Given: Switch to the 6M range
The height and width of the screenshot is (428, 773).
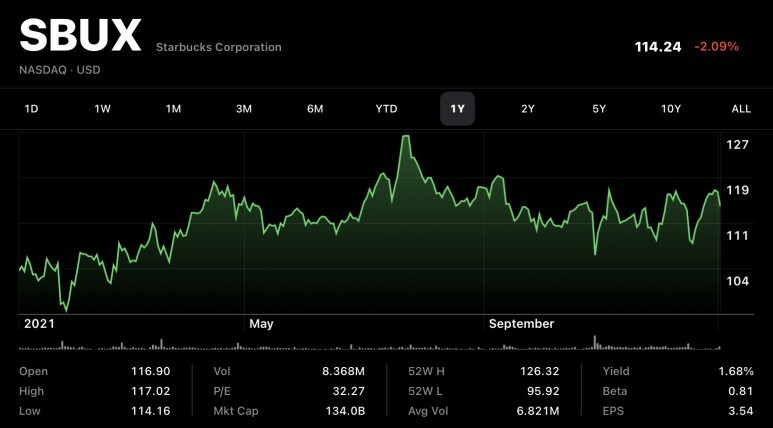Looking at the screenshot, I should pos(315,109).
